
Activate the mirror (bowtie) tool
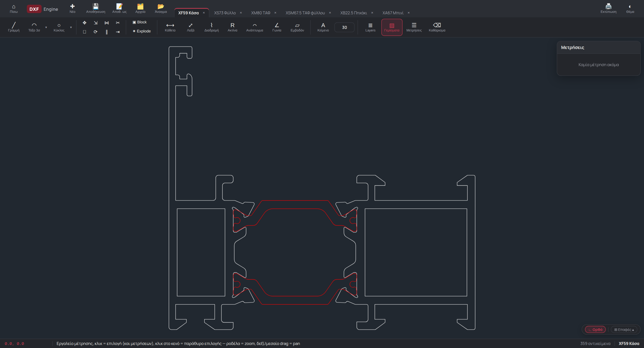tap(107, 23)
